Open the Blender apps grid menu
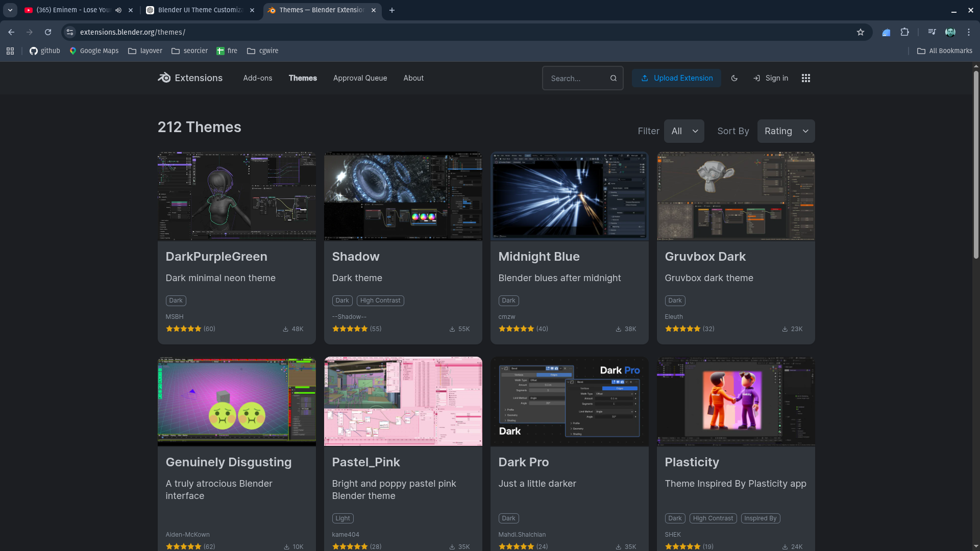Viewport: 980px width, 551px height. pos(805,78)
